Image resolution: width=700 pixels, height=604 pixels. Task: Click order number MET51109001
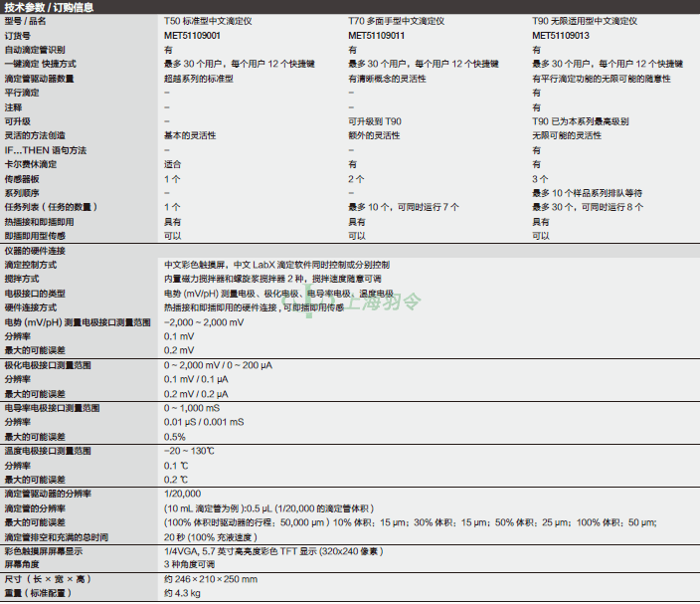pos(192,36)
